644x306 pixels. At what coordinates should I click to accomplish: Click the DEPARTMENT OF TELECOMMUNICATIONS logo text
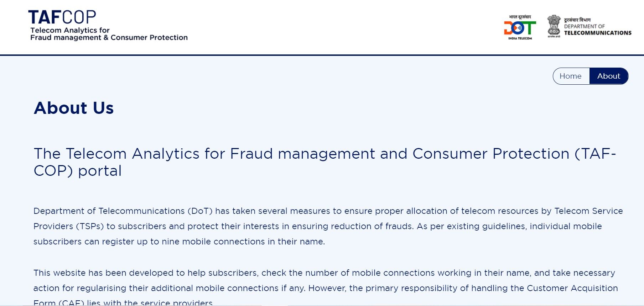pos(597,30)
